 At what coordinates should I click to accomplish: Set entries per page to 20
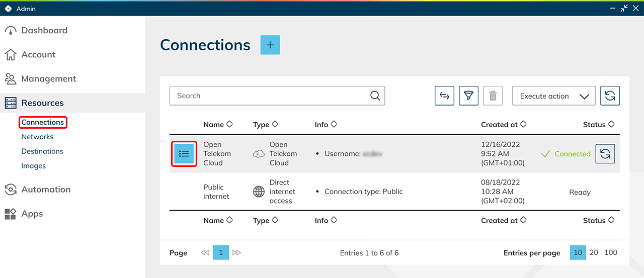pyautogui.click(x=594, y=253)
